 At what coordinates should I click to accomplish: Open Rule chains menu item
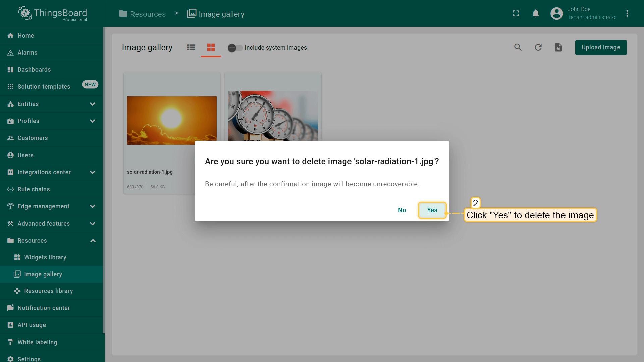[x=34, y=189]
